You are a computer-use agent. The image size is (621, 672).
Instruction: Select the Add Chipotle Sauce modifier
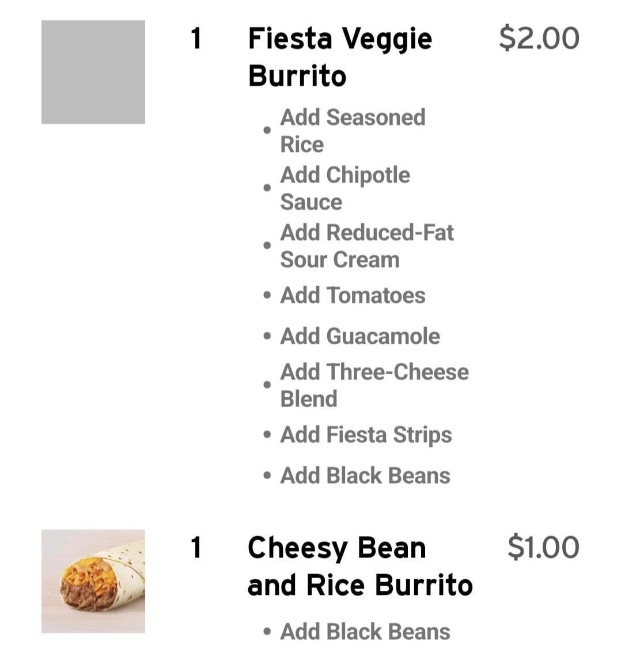pyautogui.click(x=345, y=188)
